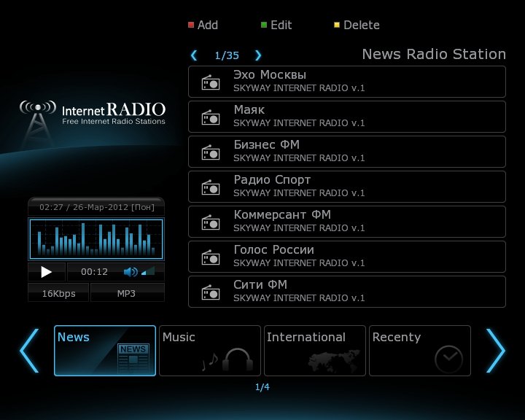The width and height of the screenshot is (525, 420).
Task: Select station Коммерсант ФМ
Action: pos(347,222)
